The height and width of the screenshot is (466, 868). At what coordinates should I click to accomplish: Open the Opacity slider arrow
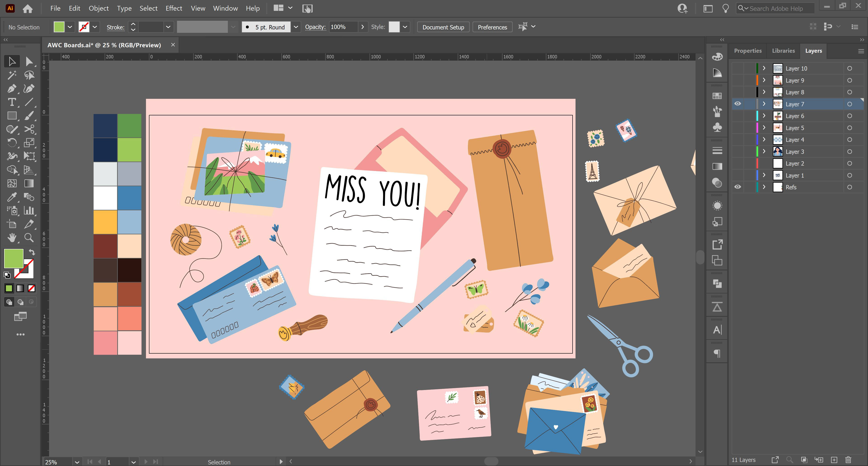(x=363, y=27)
